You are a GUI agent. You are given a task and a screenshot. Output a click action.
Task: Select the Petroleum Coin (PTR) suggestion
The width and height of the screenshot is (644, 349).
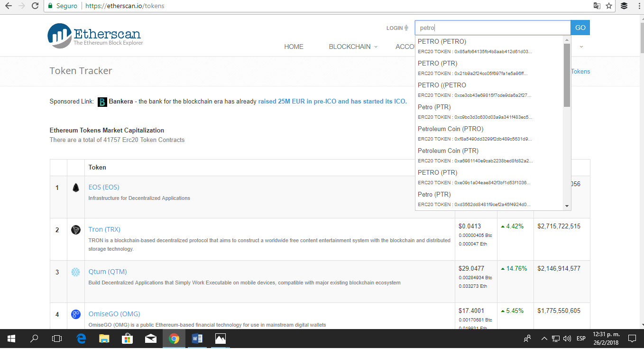point(489,155)
